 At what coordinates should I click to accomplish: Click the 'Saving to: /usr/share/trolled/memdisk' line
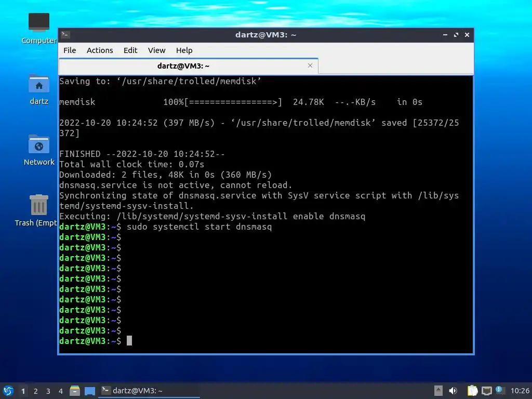160,81
